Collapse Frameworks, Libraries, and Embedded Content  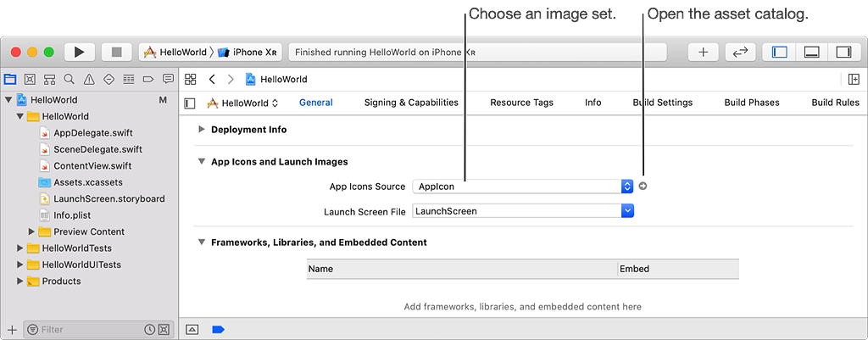tap(202, 242)
